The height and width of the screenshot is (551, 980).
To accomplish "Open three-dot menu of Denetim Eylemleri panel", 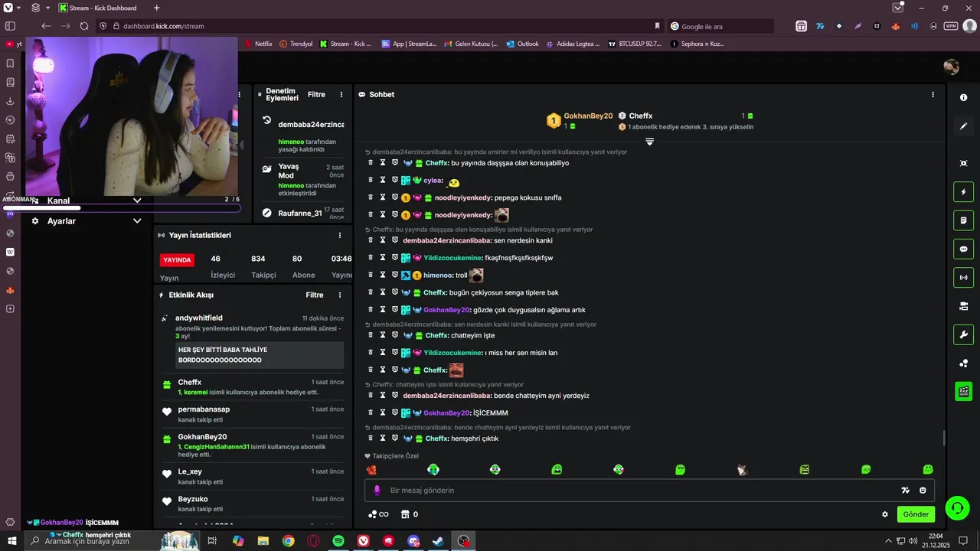I will (341, 95).
